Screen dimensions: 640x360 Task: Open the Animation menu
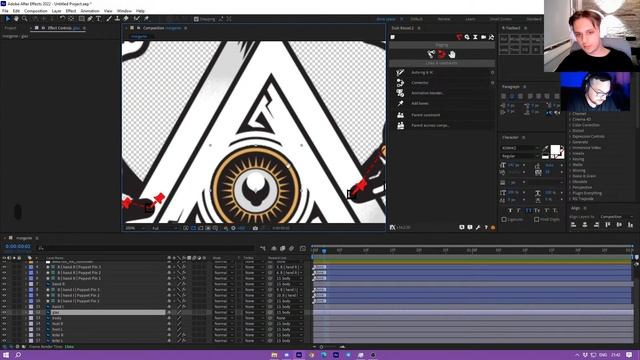(x=90, y=11)
